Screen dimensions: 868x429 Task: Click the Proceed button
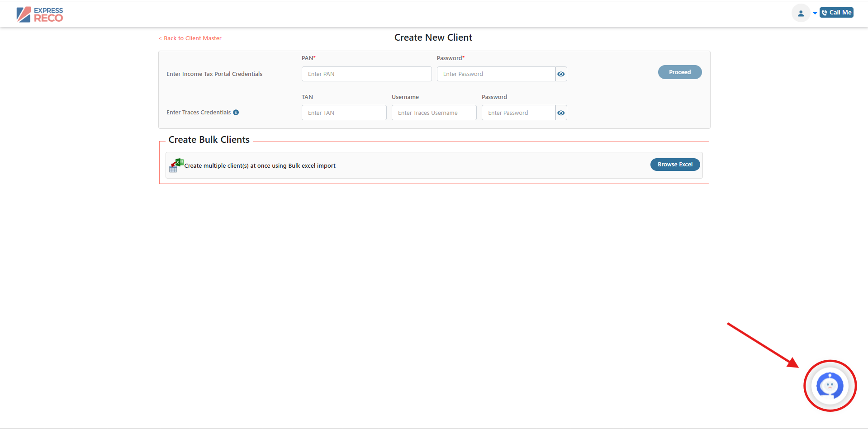click(x=679, y=72)
